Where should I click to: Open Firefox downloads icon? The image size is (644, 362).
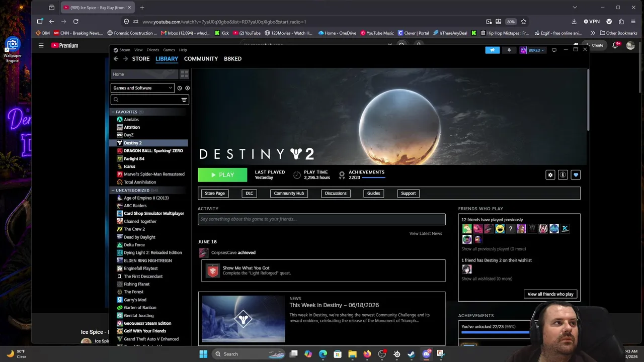point(574,22)
